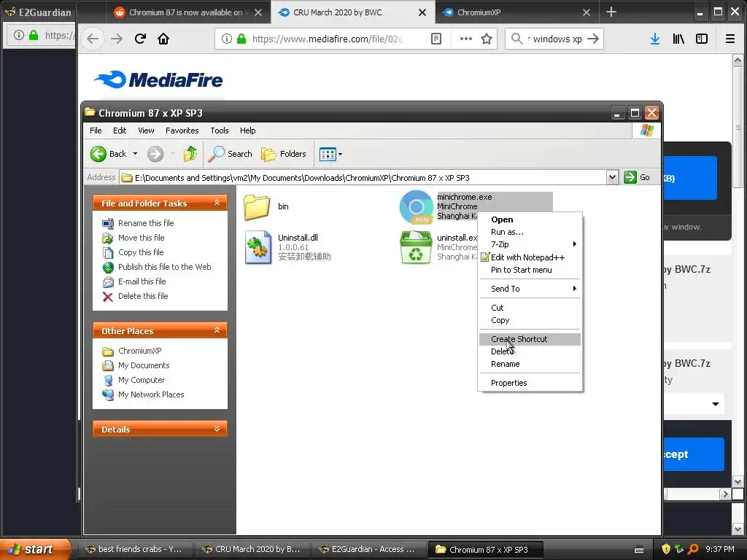Select the minichrome.exe icon
The width and height of the screenshot is (747, 560).
pyautogui.click(x=417, y=207)
